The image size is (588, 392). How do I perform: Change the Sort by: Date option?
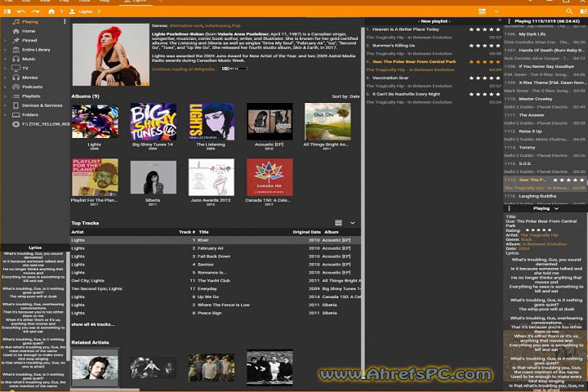coord(345,96)
